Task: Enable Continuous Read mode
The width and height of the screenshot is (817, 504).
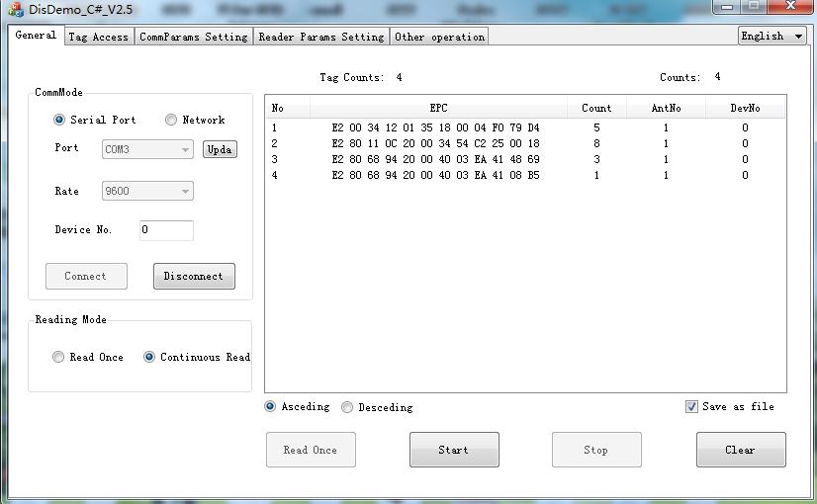Action: click(149, 357)
